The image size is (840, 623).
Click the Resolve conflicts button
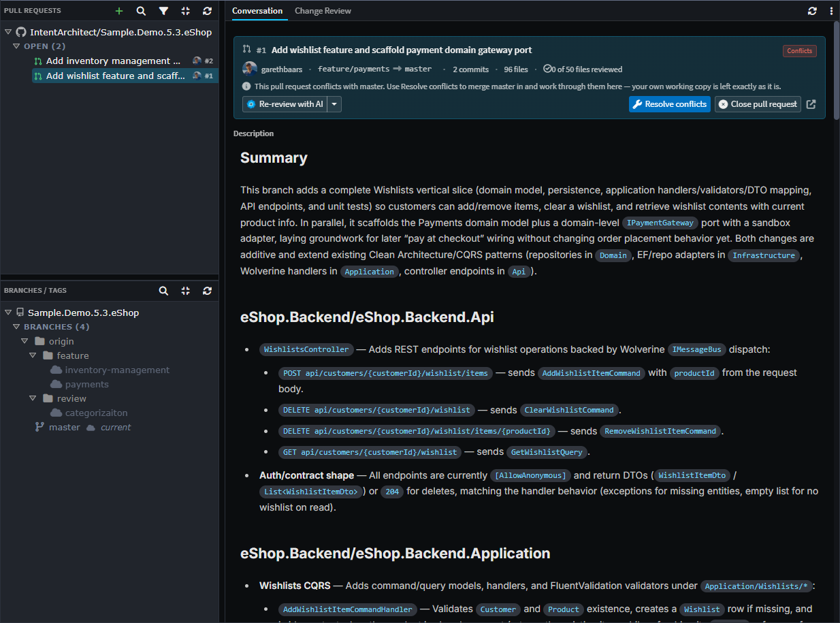coord(670,104)
